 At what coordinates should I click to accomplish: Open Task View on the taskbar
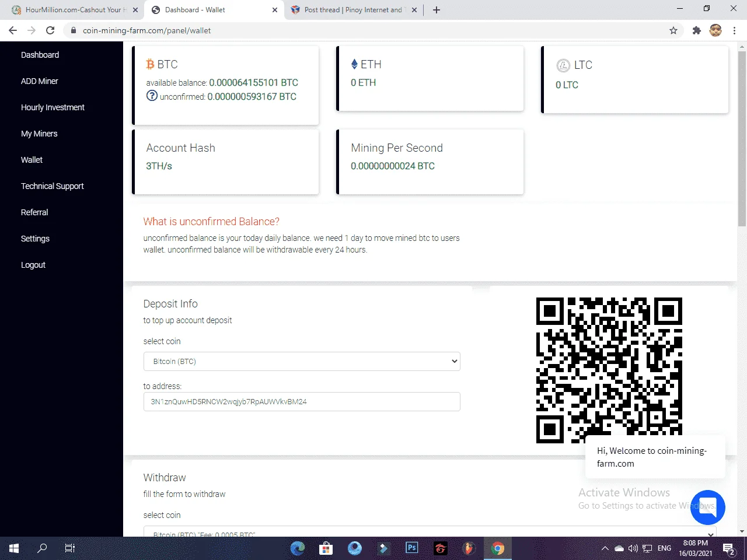70,548
